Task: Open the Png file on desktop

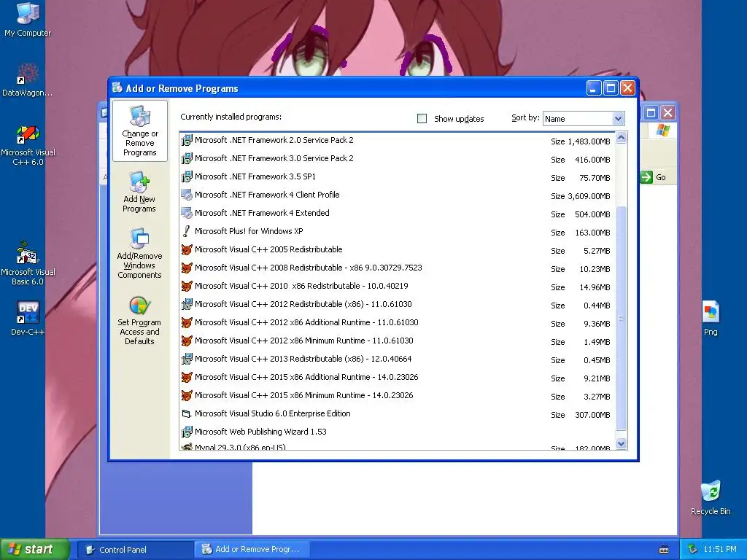Action: 711,318
